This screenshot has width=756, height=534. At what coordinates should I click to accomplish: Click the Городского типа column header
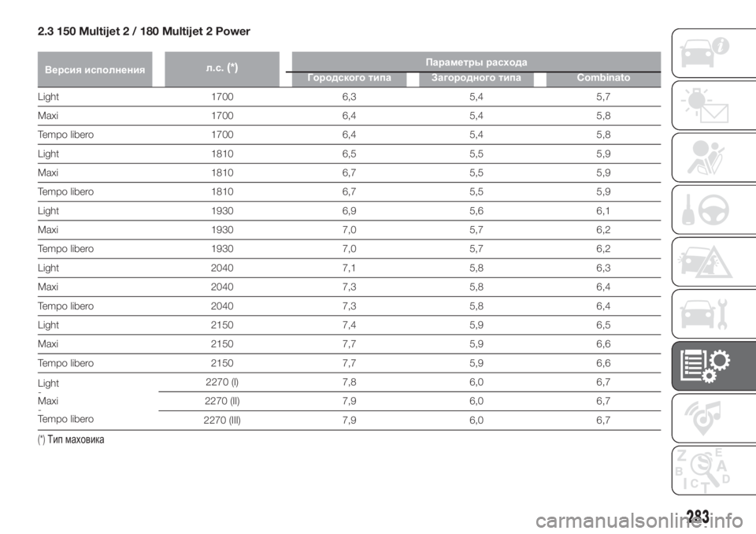pos(349,78)
